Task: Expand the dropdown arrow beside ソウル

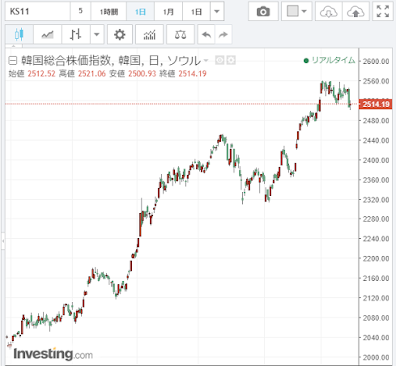Action: [206, 61]
